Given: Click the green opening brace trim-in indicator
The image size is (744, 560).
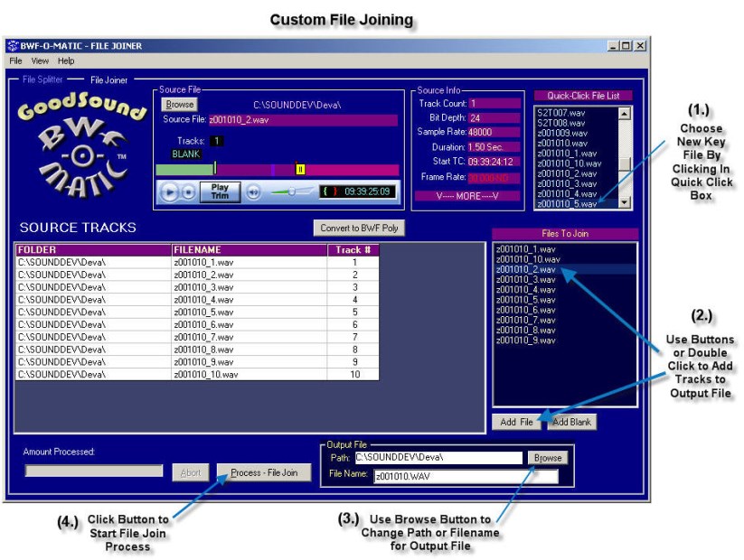Looking at the screenshot, I should click(x=325, y=191).
